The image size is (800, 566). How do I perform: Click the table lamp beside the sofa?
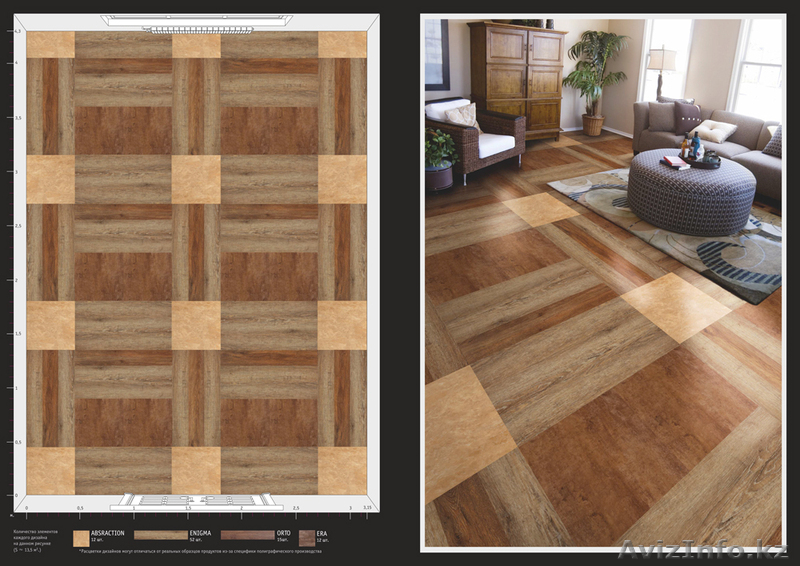click(x=660, y=68)
